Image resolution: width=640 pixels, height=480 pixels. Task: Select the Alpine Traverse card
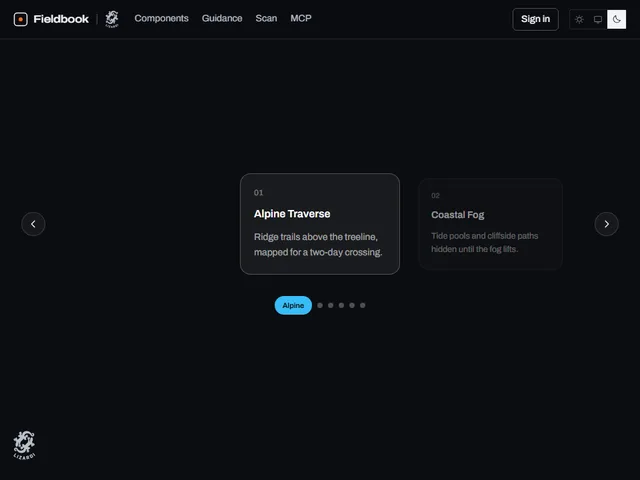click(320, 224)
